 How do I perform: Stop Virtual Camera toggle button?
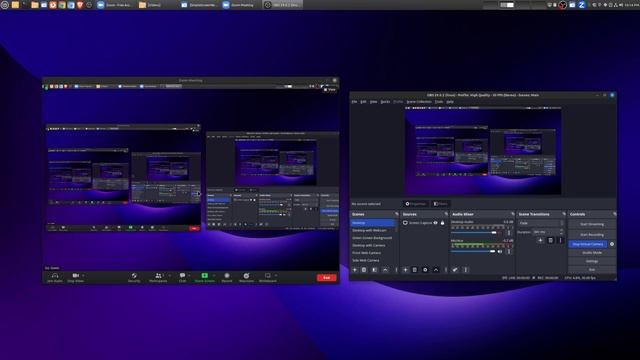[x=588, y=244]
